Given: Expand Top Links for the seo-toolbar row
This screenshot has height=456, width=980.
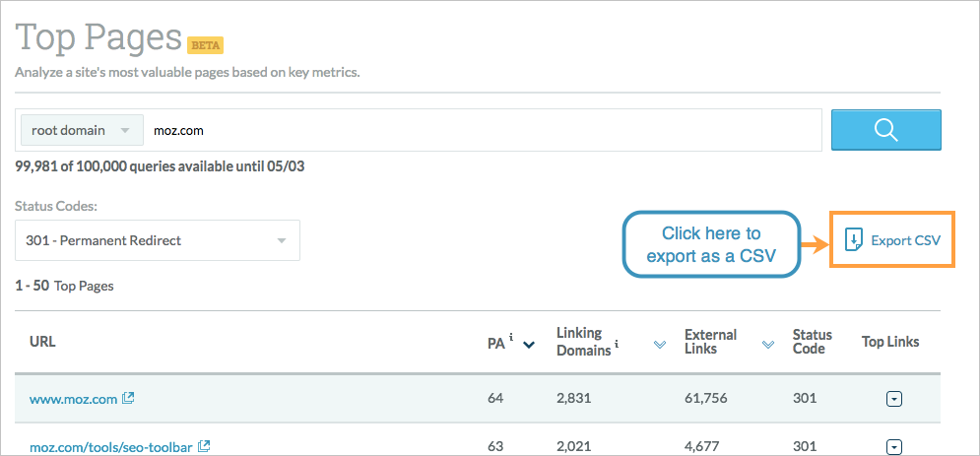Looking at the screenshot, I should 894,446.
